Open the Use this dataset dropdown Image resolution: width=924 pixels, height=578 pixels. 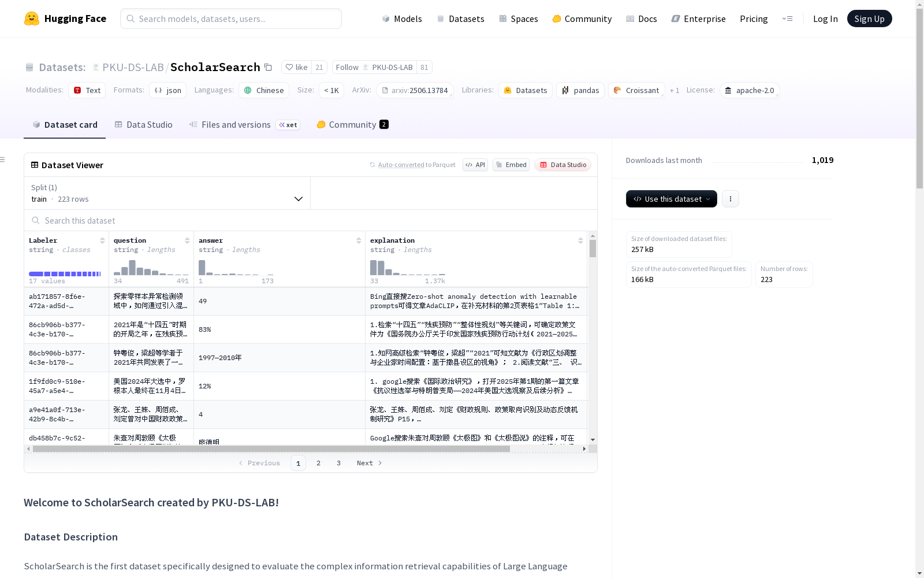672,199
